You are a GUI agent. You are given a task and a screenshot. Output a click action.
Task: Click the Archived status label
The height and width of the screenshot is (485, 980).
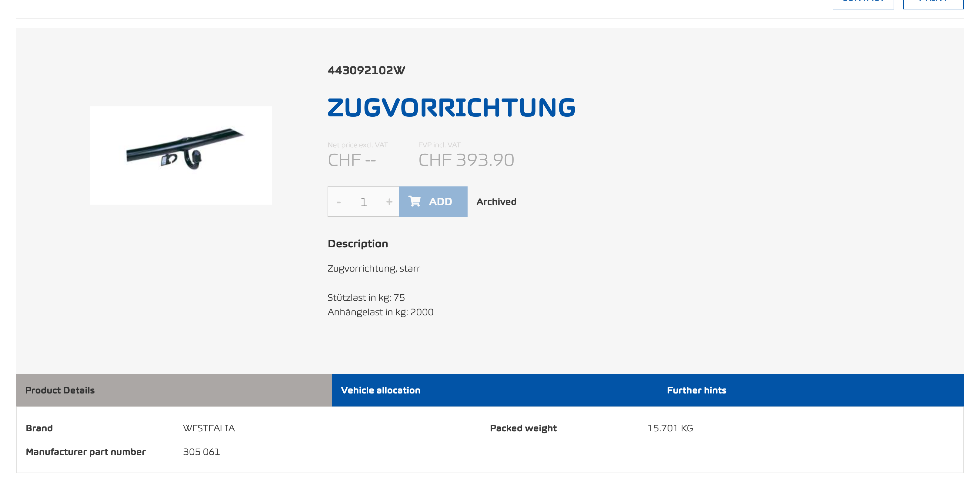pyautogui.click(x=496, y=202)
